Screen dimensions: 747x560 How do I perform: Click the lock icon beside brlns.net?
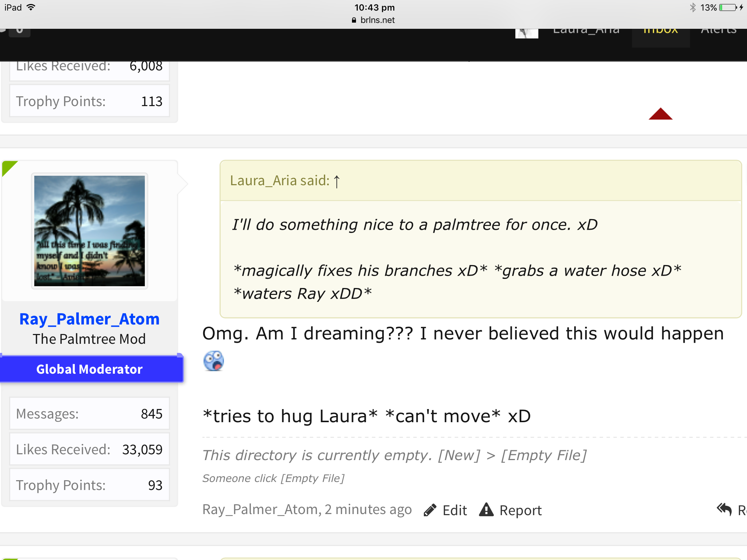353,20
